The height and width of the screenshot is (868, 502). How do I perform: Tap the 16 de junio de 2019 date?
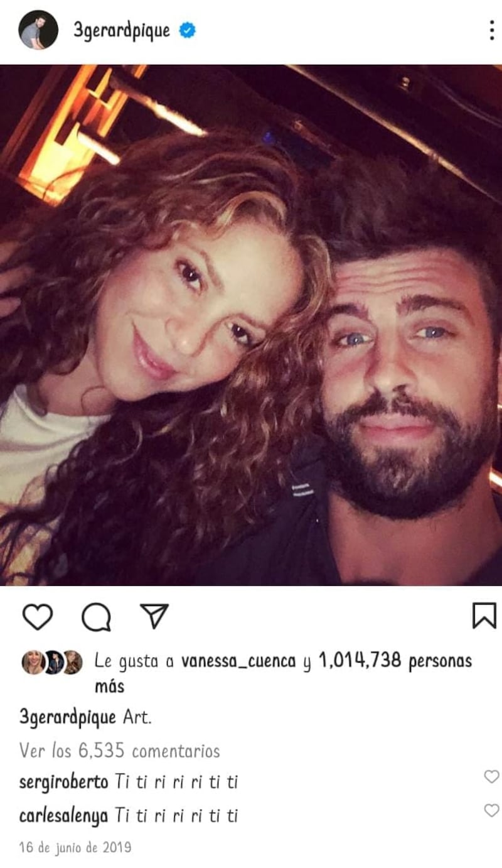[75, 847]
